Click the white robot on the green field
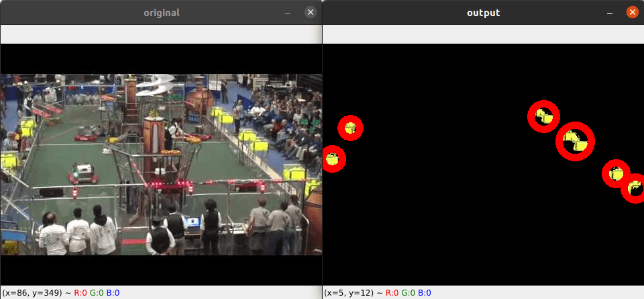The width and height of the screenshot is (644, 299). tap(83, 173)
